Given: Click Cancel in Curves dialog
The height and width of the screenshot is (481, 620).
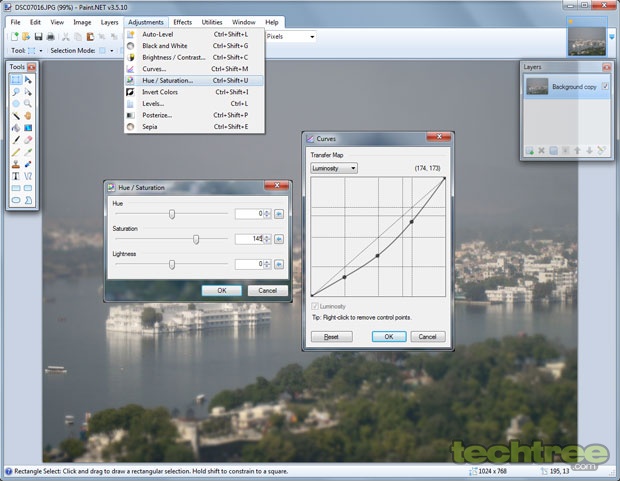Looking at the screenshot, I should point(428,337).
